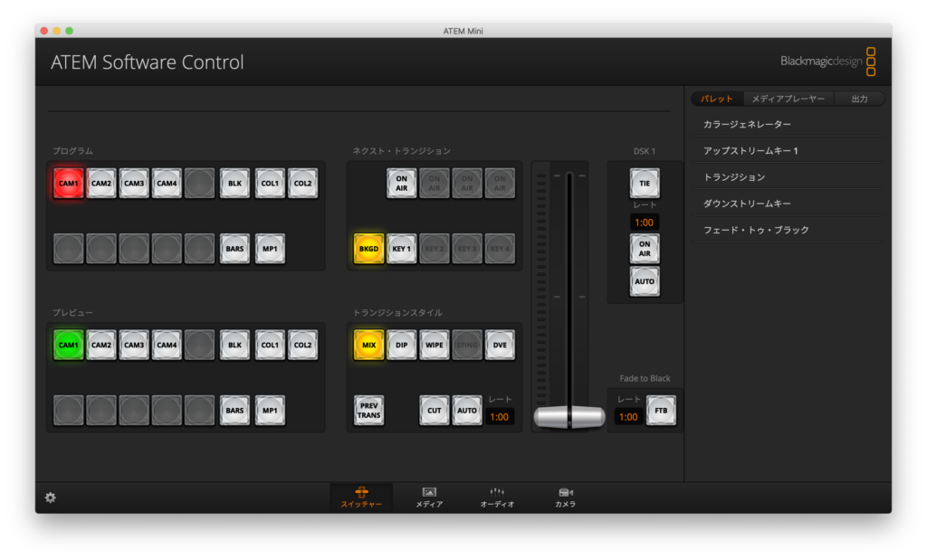
Task: Toggle DSK 1 TIE button
Action: tap(645, 183)
